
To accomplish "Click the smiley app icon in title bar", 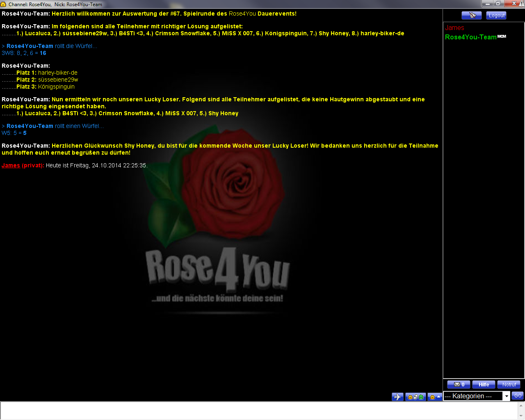I will pos(3,4).
